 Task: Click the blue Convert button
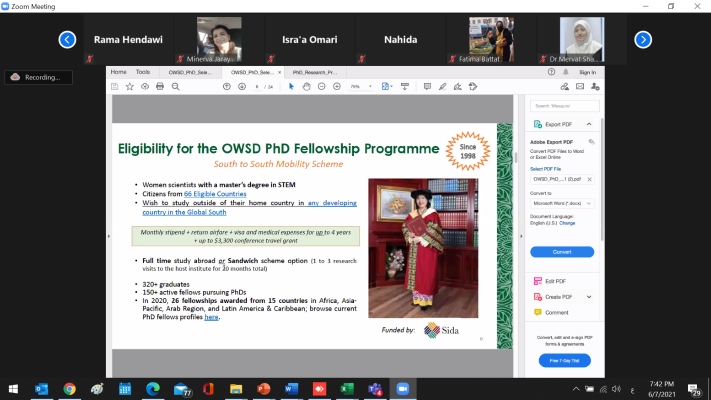pyautogui.click(x=562, y=251)
